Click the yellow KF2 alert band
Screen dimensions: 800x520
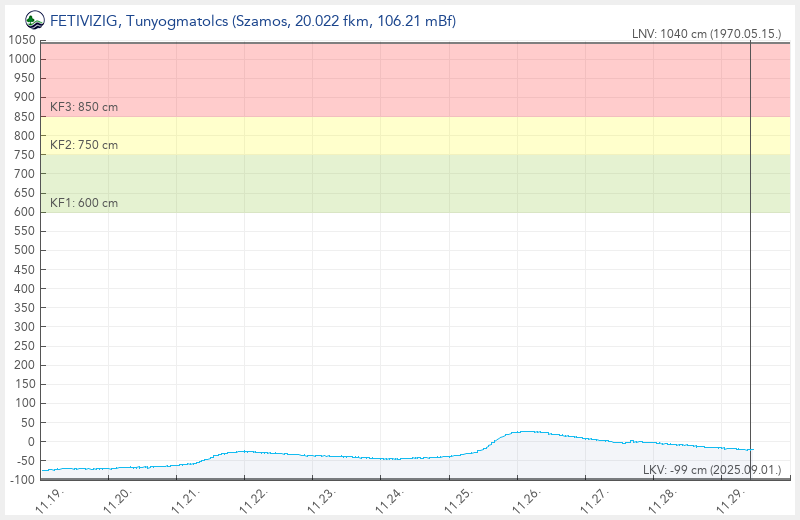400,135
